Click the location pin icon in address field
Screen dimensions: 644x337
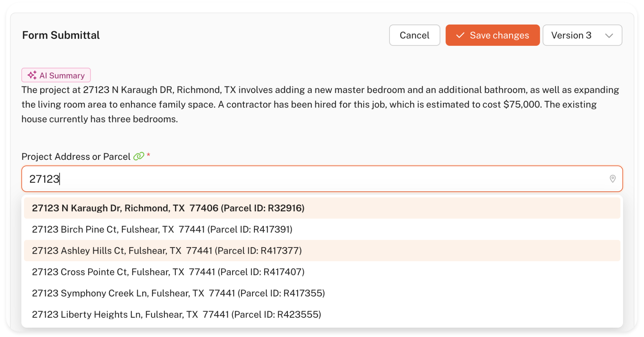(612, 179)
